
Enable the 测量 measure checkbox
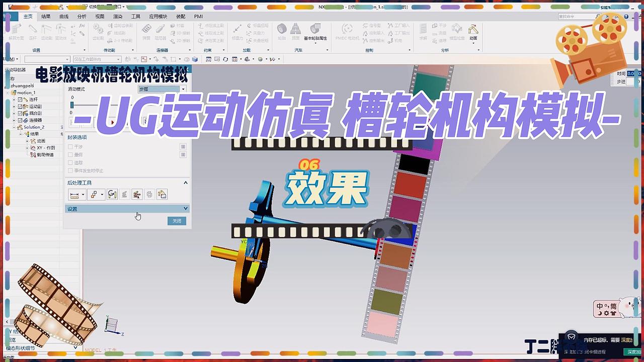70,155
